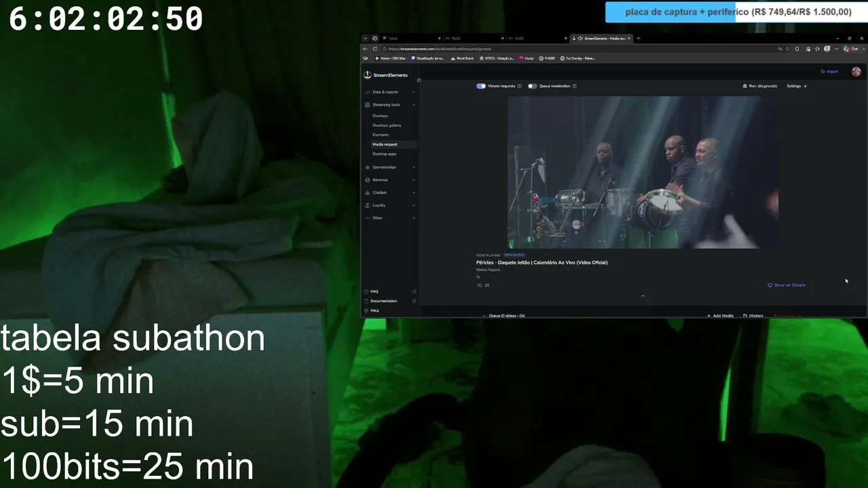The image size is (868, 488).
Task: Open the P-6000 bookmark
Action: click(x=547, y=58)
